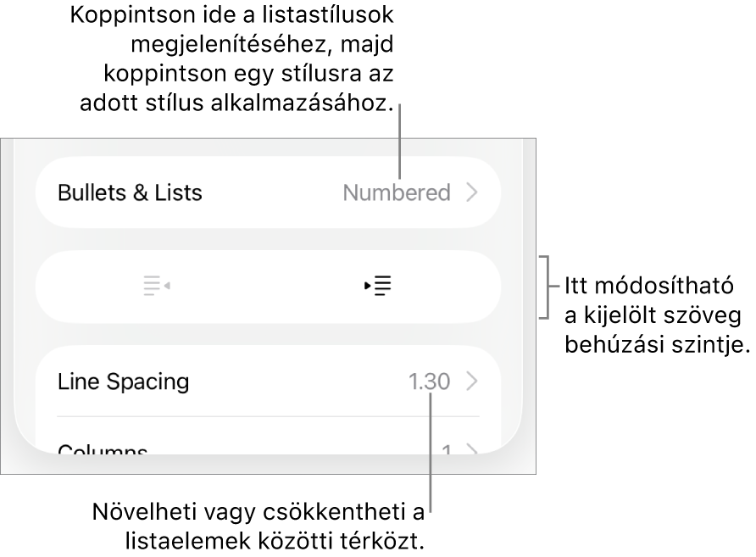
Task: Expand the Line Spacing chevron arrow
Action: pyautogui.click(x=472, y=382)
